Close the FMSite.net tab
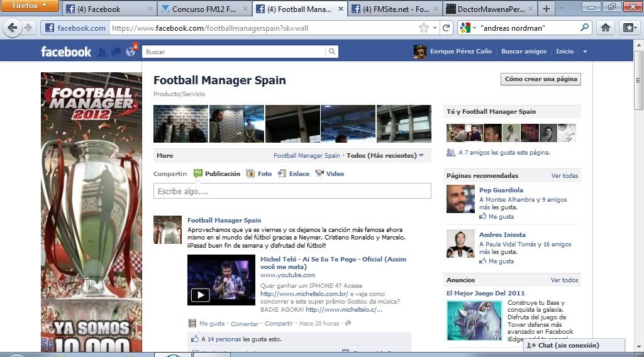This screenshot has height=357, width=644. [x=436, y=9]
